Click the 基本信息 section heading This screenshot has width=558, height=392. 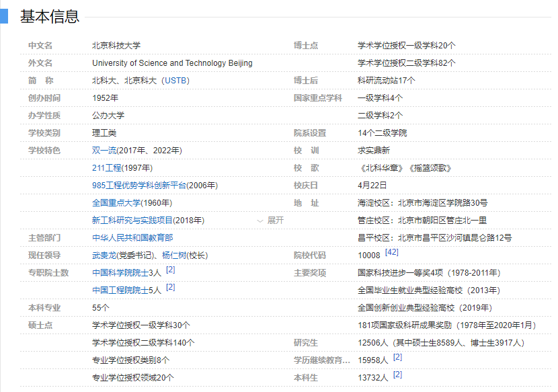pos(49,17)
